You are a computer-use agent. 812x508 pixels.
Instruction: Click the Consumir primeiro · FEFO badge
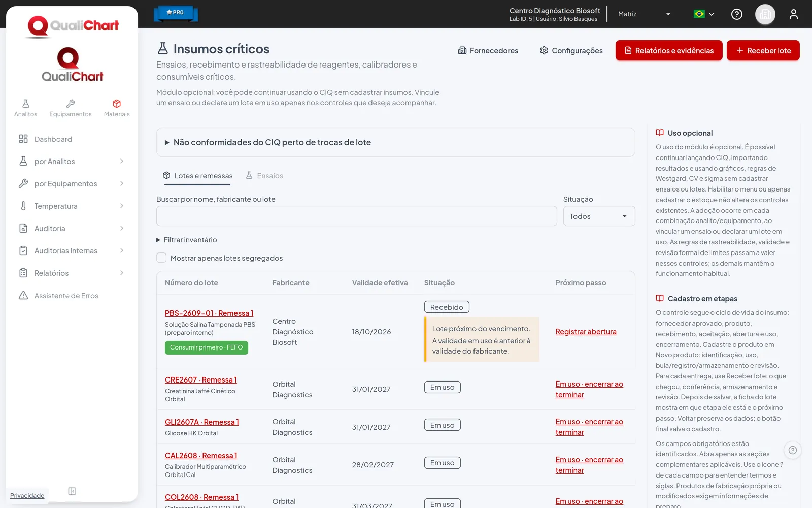pos(206,347)
